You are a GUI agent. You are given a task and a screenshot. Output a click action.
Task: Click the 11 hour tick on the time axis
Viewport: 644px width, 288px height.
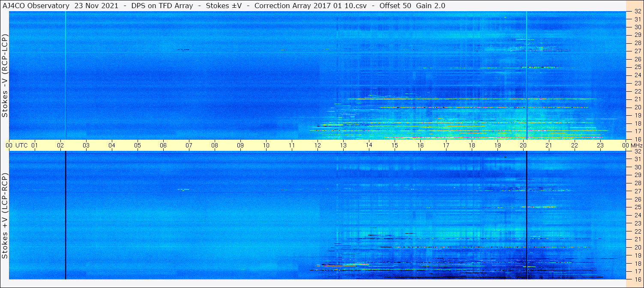pyautogui.click(x=292, y=145)
